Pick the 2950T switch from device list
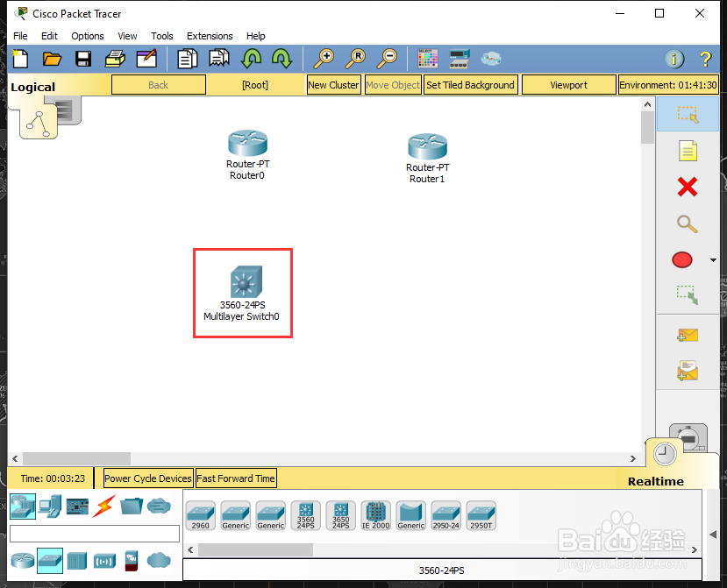The image size is (727, 588). (481, 515)
